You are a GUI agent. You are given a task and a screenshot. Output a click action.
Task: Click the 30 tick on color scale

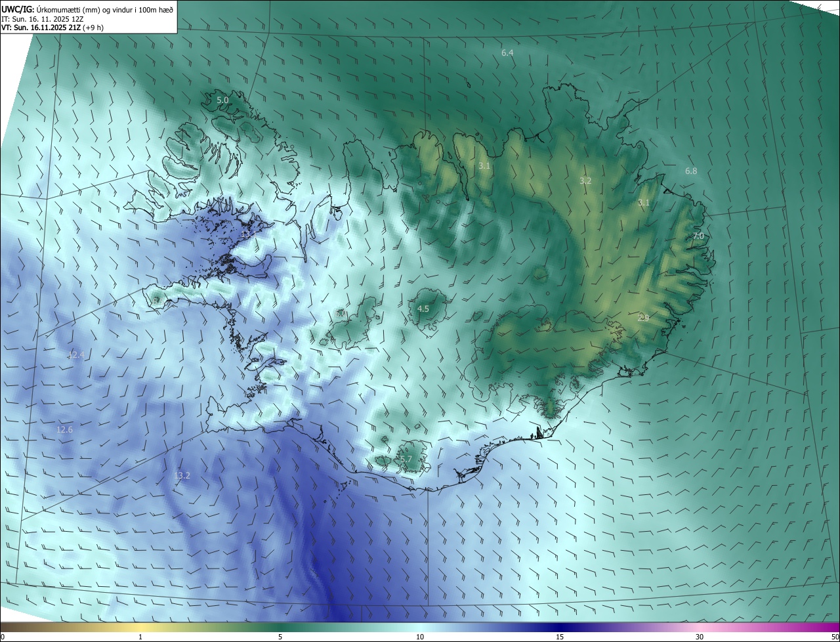pos(700,637)
